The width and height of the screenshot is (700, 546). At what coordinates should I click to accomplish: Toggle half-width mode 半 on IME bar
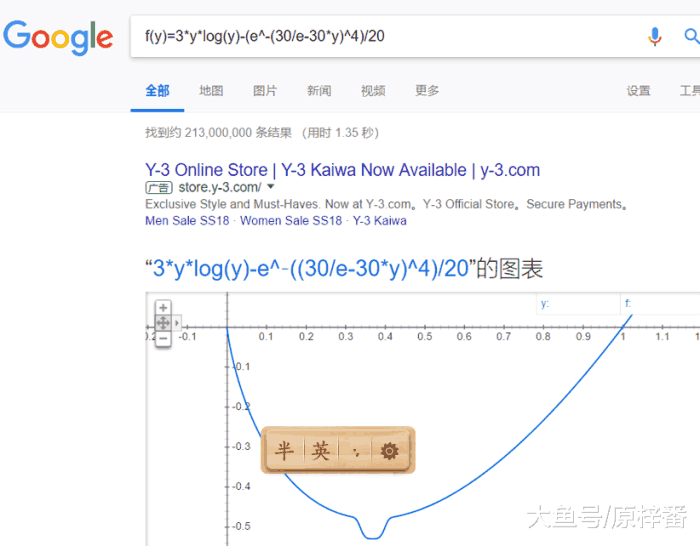click(x=285, y=452)
